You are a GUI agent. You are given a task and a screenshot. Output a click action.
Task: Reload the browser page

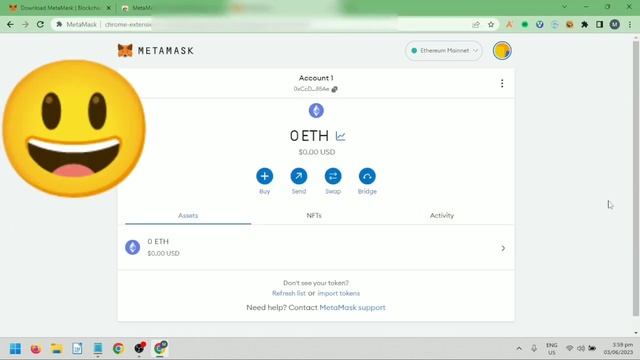click(x=40, y=24)
